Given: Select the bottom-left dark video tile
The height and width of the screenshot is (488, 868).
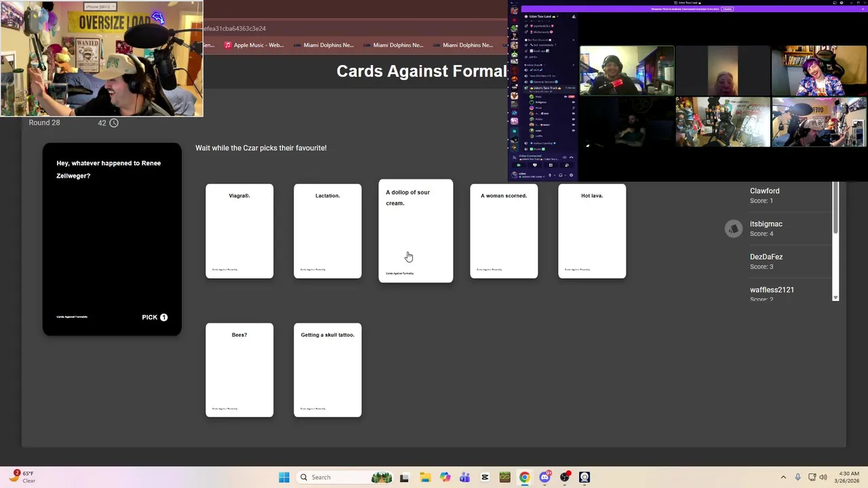Looking at the screenshot, I should (627, 122).
